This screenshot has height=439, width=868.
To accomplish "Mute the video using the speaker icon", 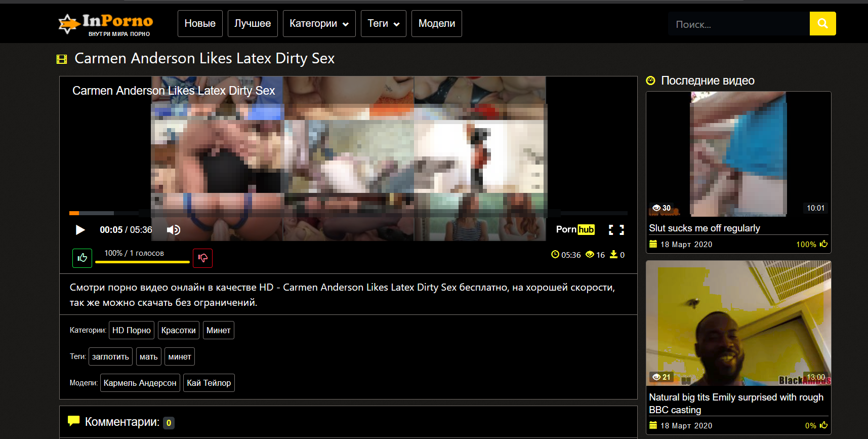I will coord(174,230).
